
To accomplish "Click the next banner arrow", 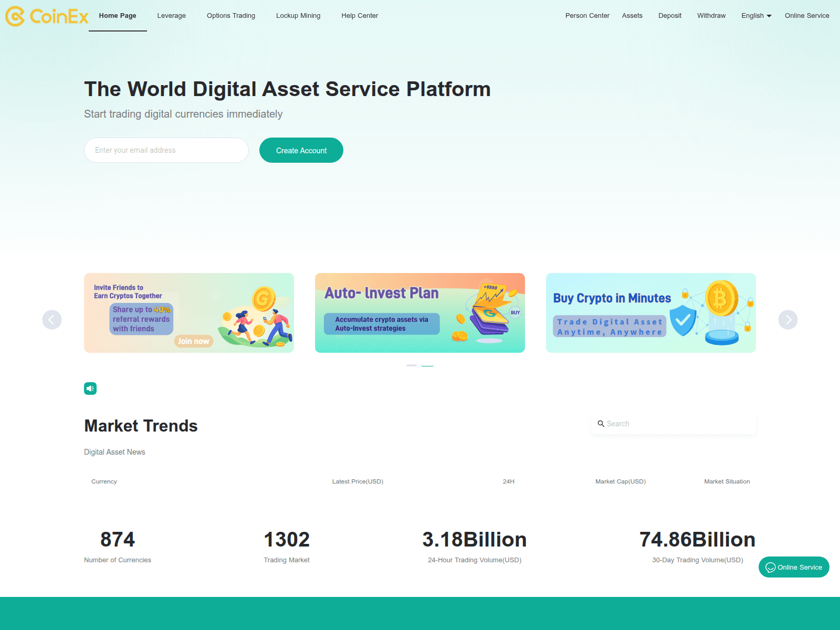I will 788,320.
